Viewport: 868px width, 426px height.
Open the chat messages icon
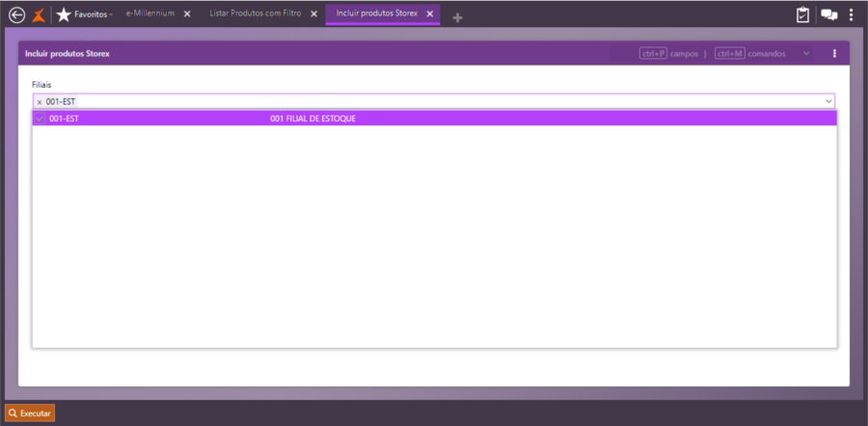pyautogui.click(x=828, y=14)
